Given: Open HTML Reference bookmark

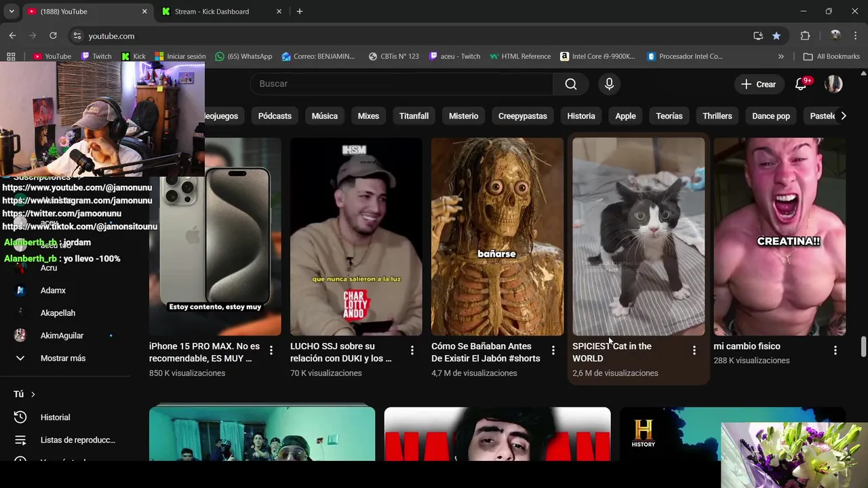Looking at the screenshot, I should [x=520, y=56].
